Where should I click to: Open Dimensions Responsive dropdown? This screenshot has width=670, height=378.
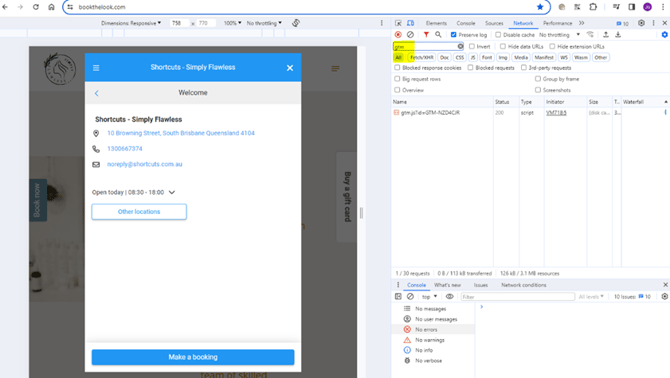pyautogui.click(x=131, y=23)
